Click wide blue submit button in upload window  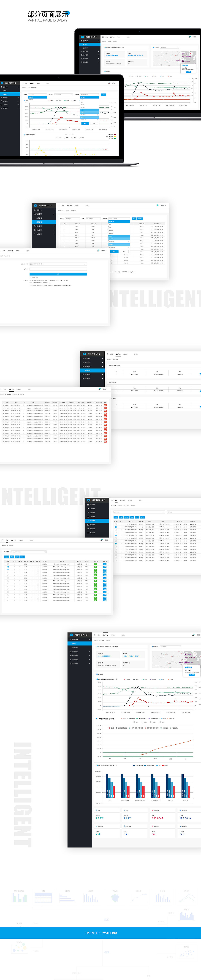pos(58,274)
